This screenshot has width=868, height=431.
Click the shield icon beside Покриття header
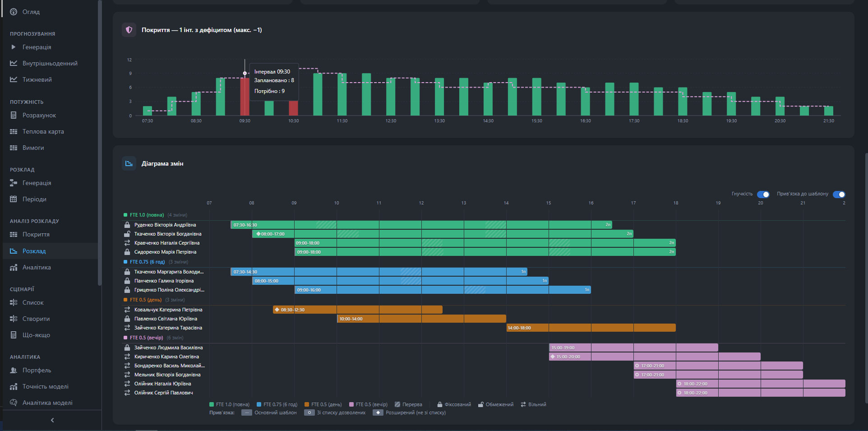coord(129,30)
